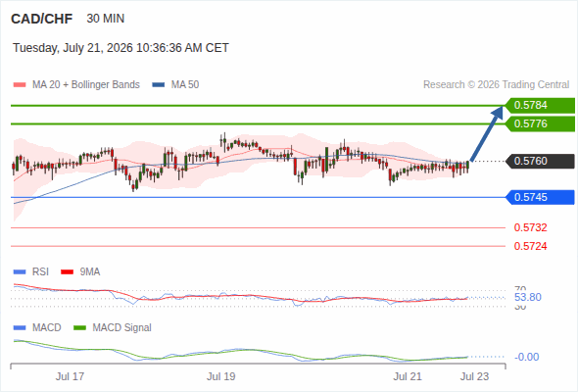Click the 0.5724 red support label

530,246
